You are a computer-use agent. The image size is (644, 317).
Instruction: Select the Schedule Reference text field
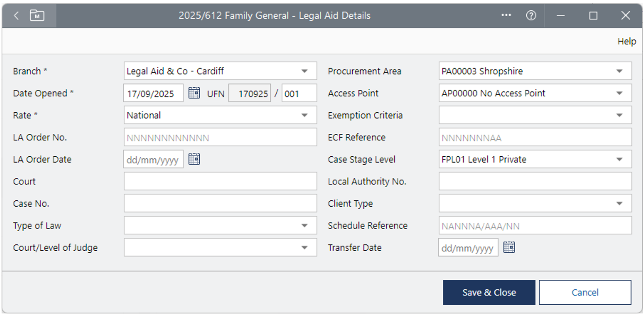pyautogui.click(x=535, y=225)
